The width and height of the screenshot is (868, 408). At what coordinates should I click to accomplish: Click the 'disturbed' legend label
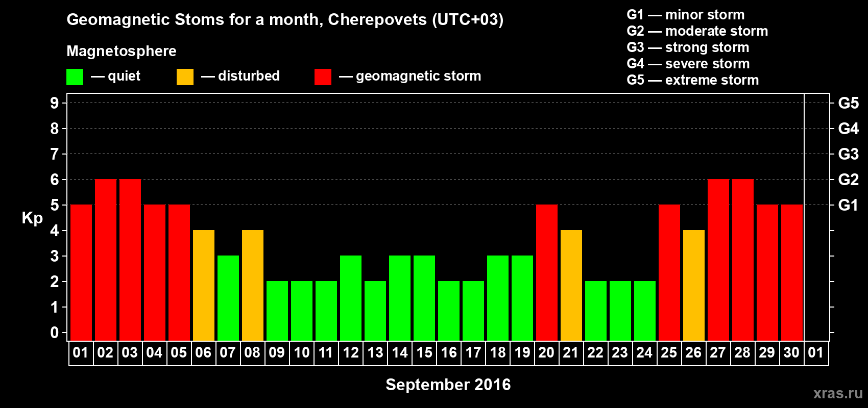(249, 76)
